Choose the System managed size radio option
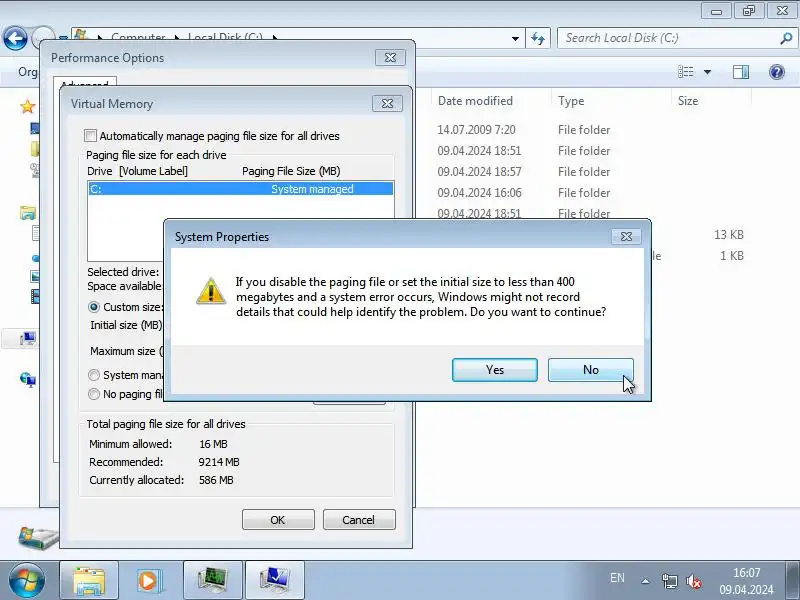Screen dimensions: 800x600 (94, 376)
